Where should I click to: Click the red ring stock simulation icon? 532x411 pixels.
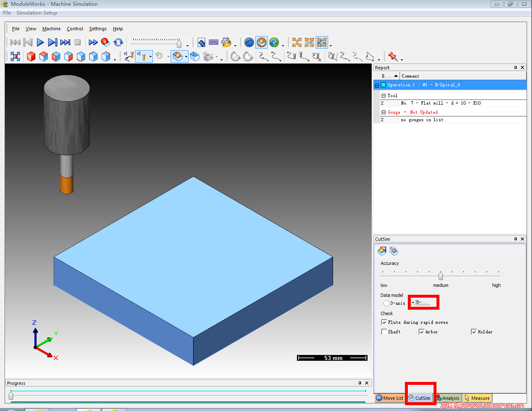[x=105, y=42]
